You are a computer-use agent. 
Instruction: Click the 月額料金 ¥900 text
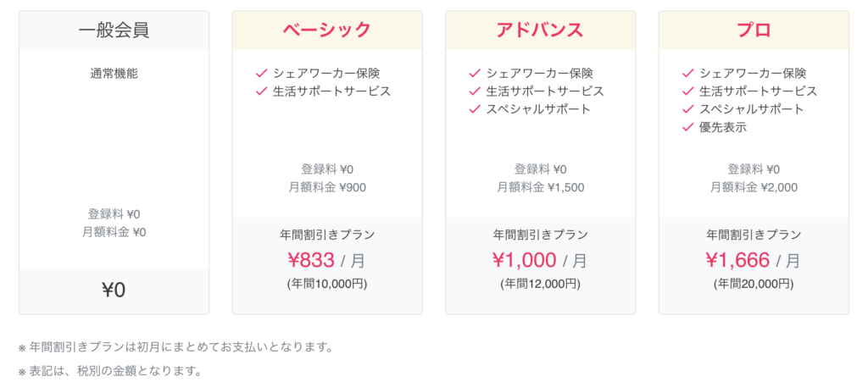tap(327, 187)
